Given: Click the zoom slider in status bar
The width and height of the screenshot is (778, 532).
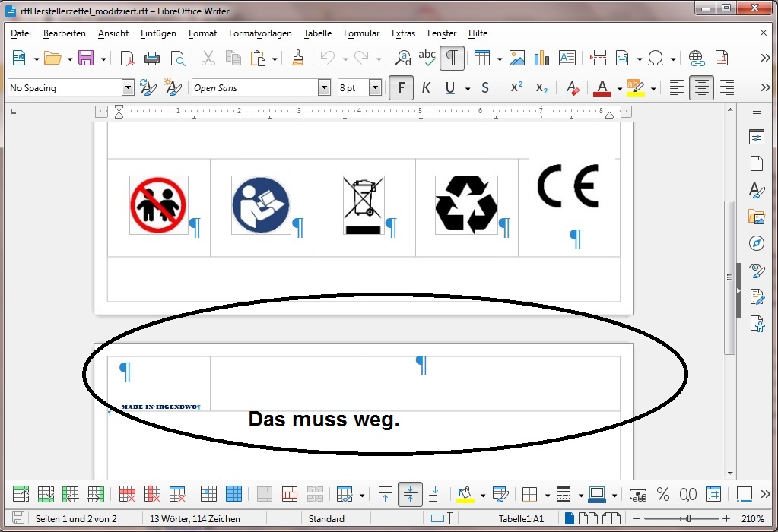Looking at the screenshot, I should (688, 518).
